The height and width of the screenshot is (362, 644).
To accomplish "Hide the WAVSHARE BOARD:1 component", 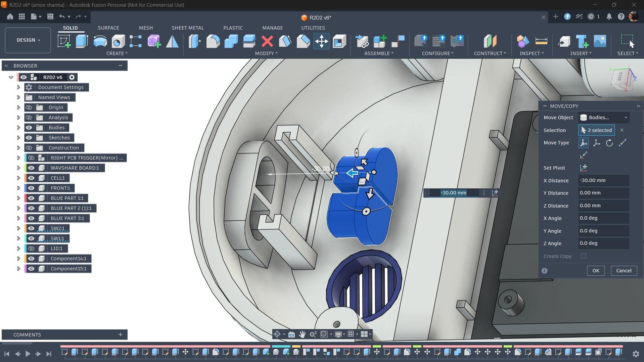I will pos(31,168).
